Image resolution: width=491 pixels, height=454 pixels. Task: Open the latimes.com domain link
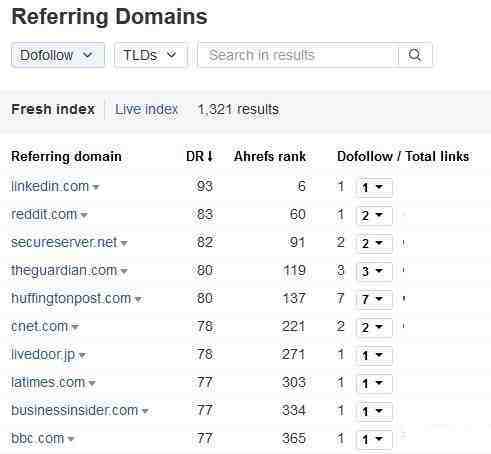click(x=48, y=382)
